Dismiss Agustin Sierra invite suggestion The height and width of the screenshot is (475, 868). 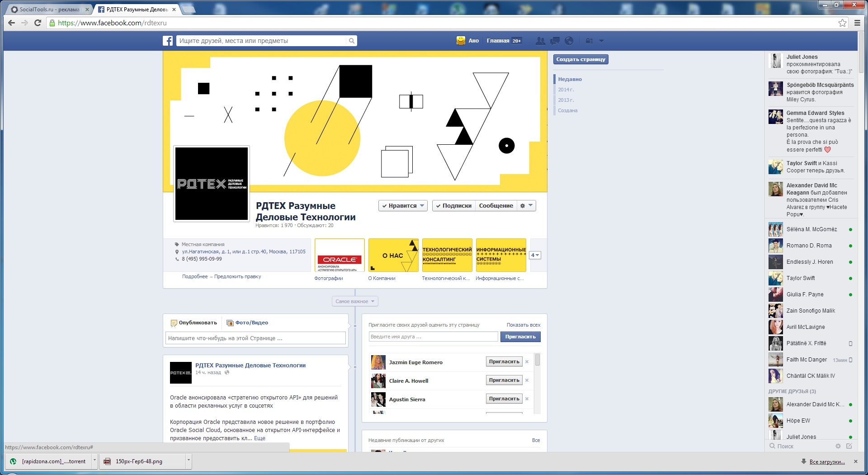coord(527,399)
